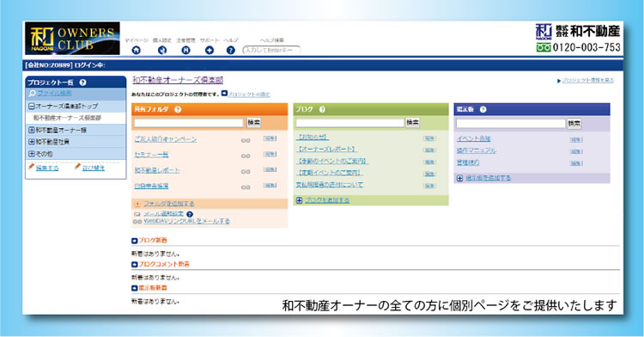644x337 pixels.
Task: Open 個人設定 personal settings icon
Action: point(162,50)
